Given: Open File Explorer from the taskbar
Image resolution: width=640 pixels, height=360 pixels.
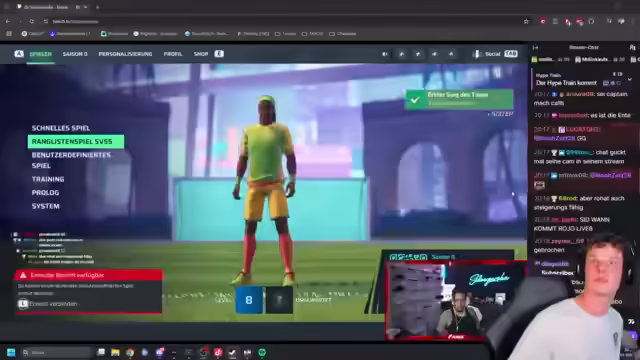Looking at the screenshot, I should (116, 352).
